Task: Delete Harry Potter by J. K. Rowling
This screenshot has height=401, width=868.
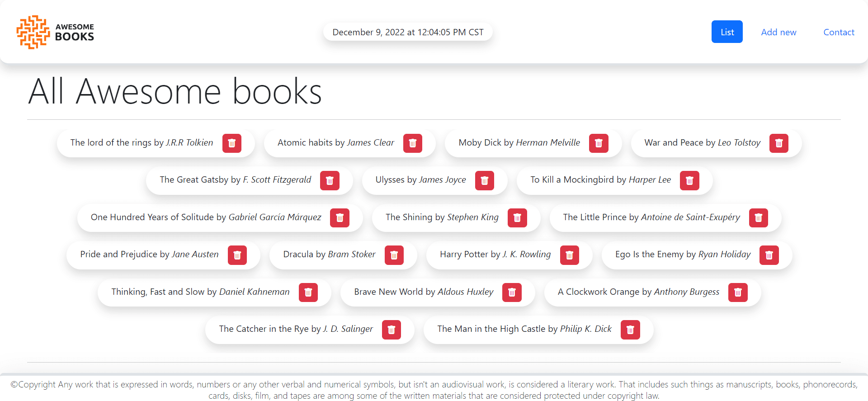Action: 570,255
